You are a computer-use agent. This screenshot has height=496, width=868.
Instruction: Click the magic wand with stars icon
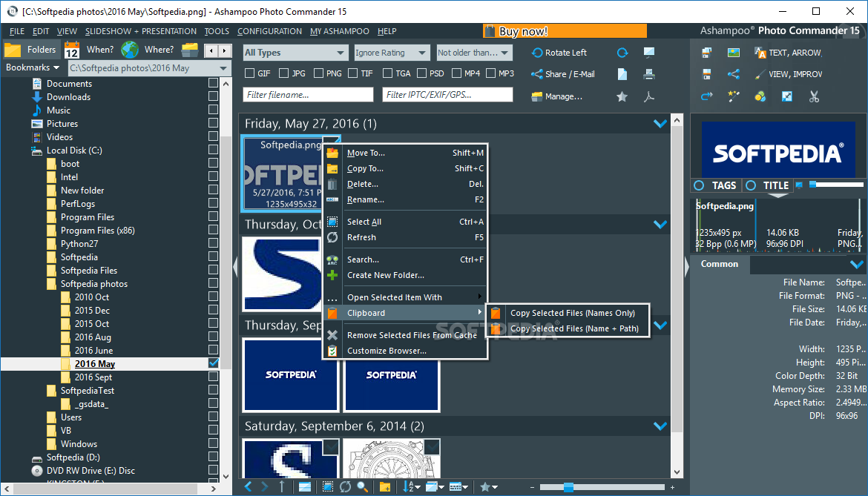[734, 97]
